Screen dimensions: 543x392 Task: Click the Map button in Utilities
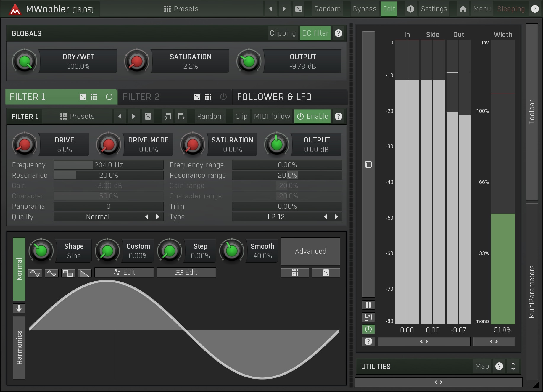(x=482, y=366)
